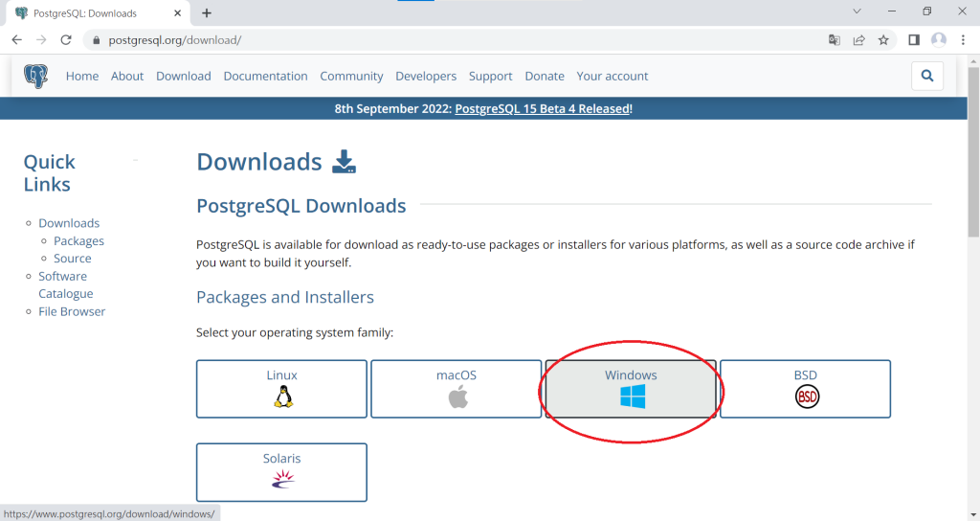
Task: Select the Linux text label
Action: (282, 375)
